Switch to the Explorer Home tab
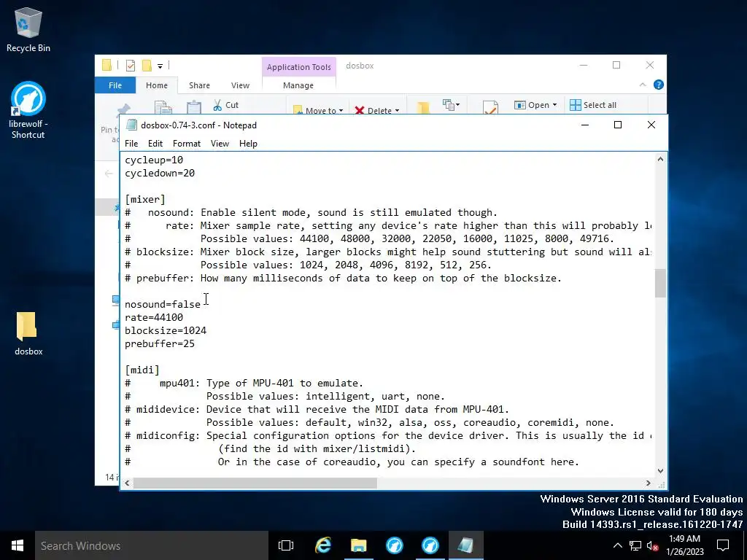Image resolution: width=747 pixels, height=560 pixels. tap(157, 85)
